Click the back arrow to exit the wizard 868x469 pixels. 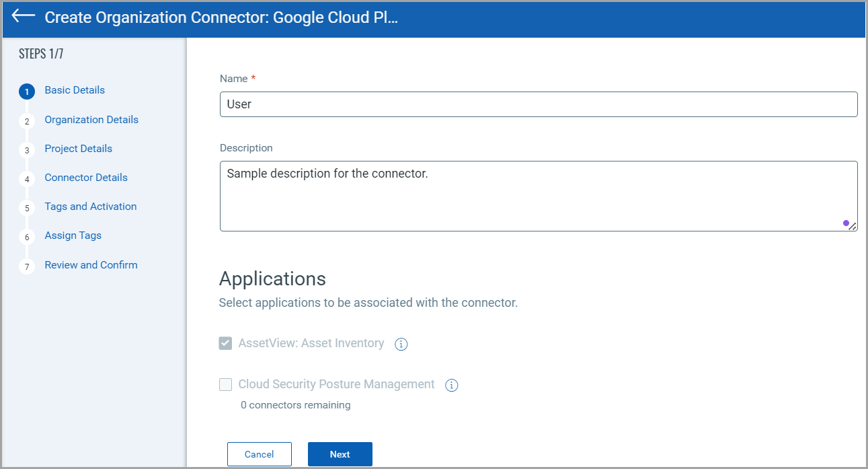(x=22, y=17)
